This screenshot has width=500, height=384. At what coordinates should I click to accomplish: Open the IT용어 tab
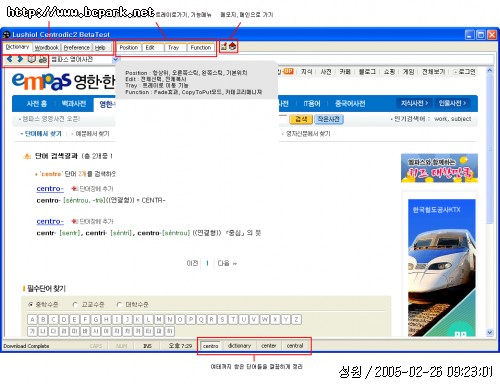pyautogui.click(x=312, y=104)
